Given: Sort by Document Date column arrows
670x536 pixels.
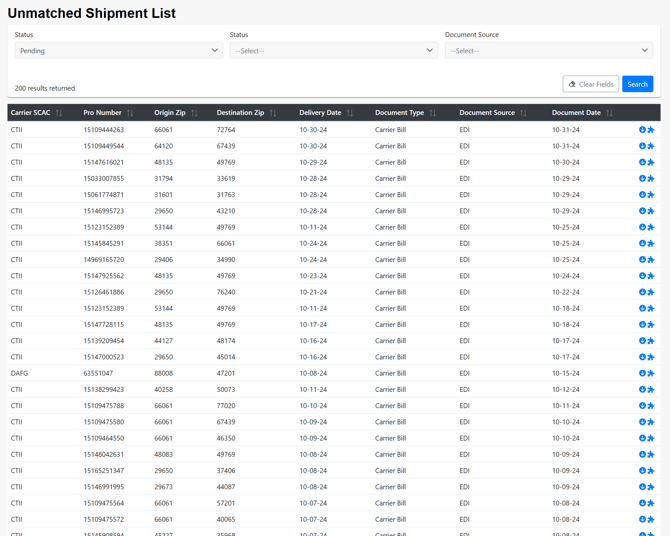Looking at the screenshot, I should click(609, 113).
